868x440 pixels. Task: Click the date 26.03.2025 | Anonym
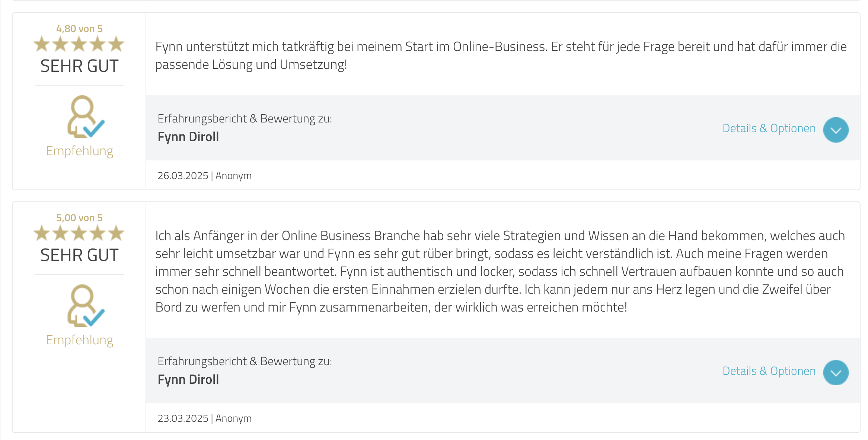point(205,176)
